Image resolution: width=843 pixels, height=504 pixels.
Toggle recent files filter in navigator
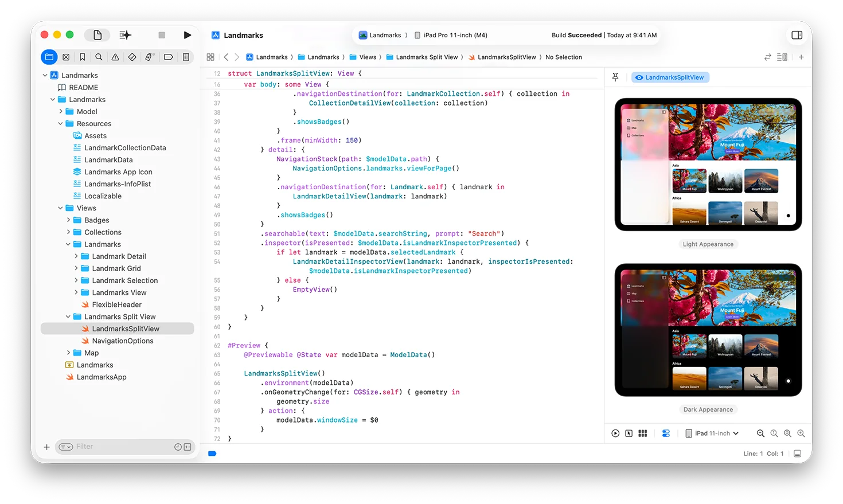click(x=178, y=447)
